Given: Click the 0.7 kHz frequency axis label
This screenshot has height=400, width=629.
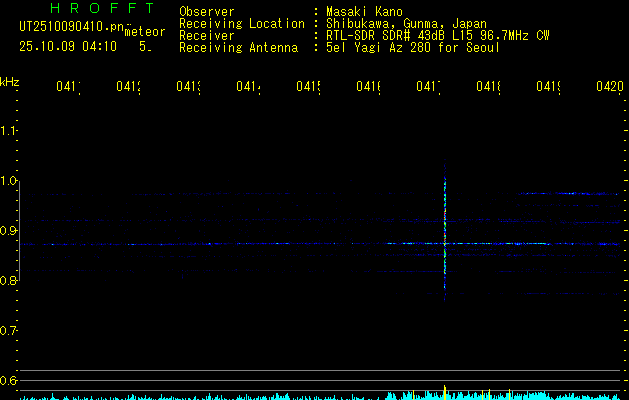Looking at the screenshot, I should [9, 331].
